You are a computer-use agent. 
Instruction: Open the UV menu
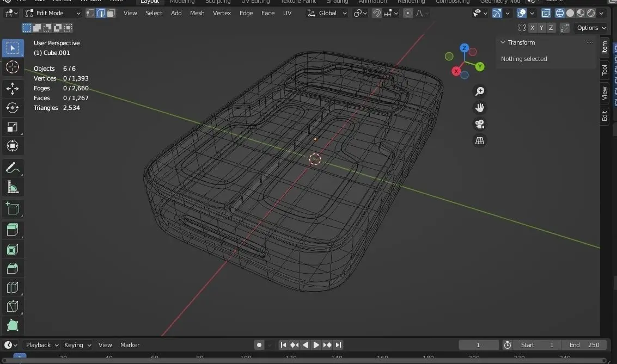click(287, 14)
